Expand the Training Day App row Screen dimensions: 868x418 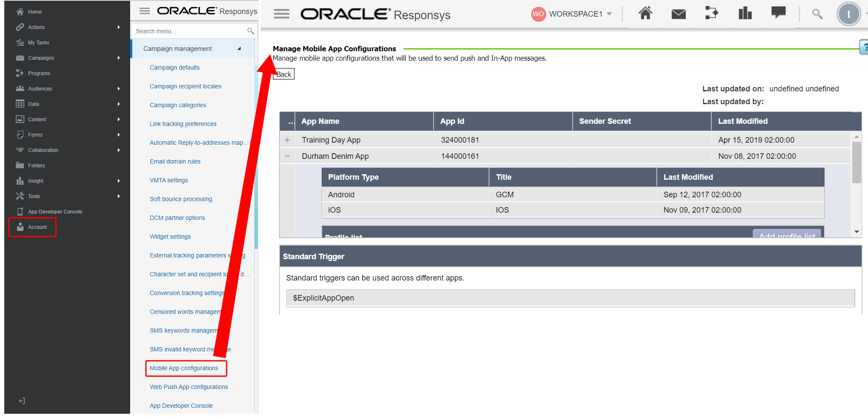287,140
